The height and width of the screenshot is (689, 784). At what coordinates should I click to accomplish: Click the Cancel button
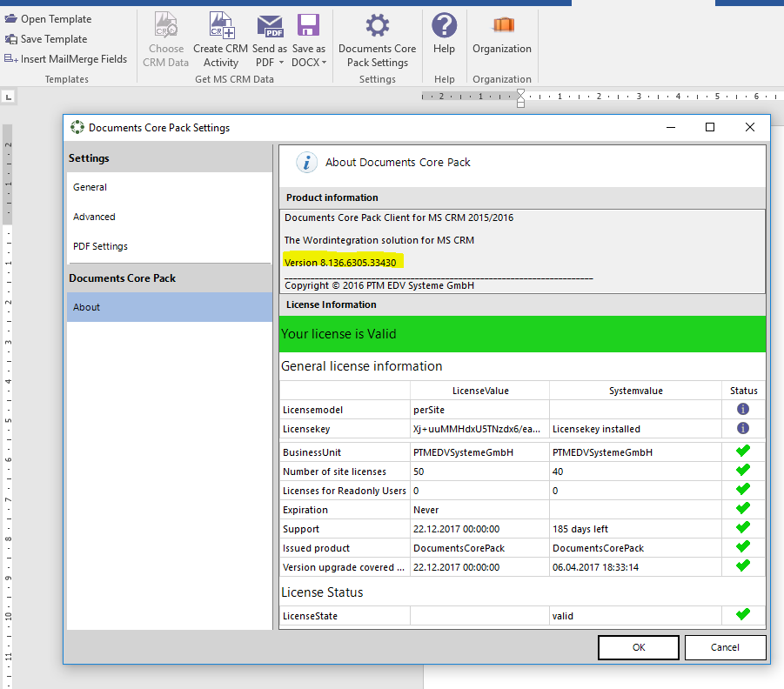click(x=725, y=647)
